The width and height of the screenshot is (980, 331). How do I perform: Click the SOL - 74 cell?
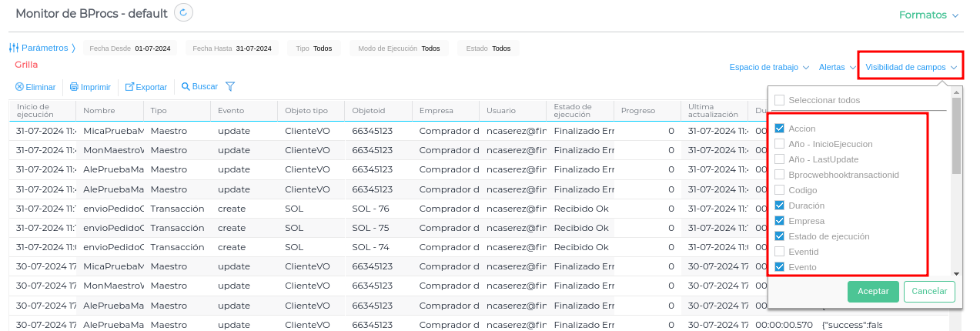click(x=379, y=246)
